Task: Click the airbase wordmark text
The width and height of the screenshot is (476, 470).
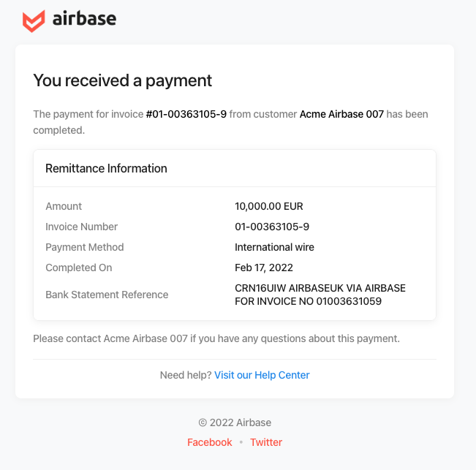Action: pyautogui.click(x=84, y=18)
